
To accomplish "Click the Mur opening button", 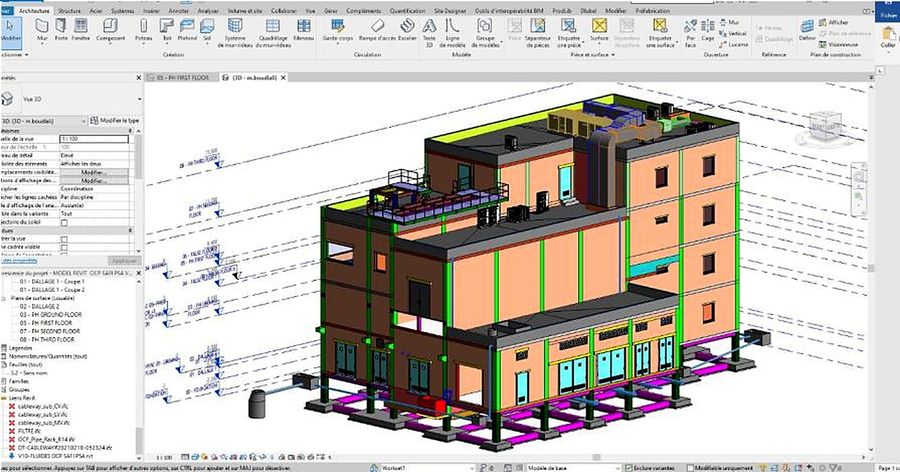I will coord(729,22).
